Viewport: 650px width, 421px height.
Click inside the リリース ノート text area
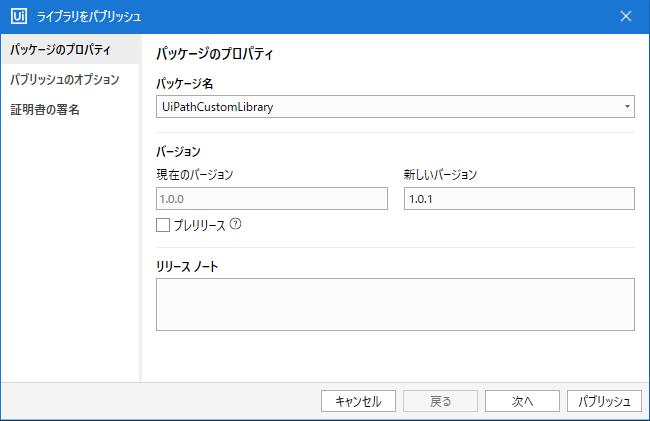(395, 305)
